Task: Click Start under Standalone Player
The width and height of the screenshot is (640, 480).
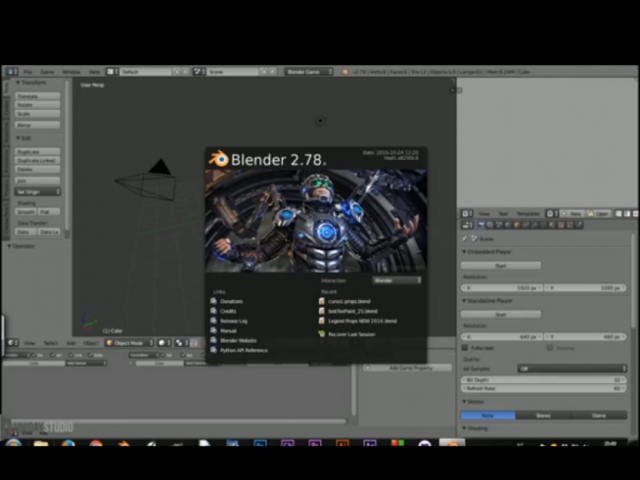Action: pyautogui.click(x=501, y=315)
